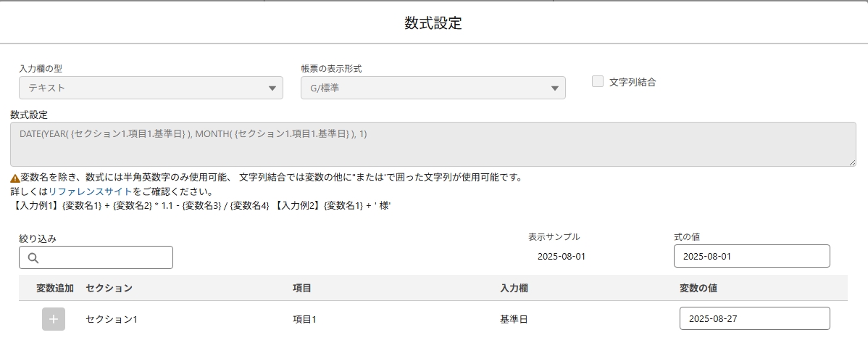
Task: Click the 変数追加 column header
Action: pos(55,289)
